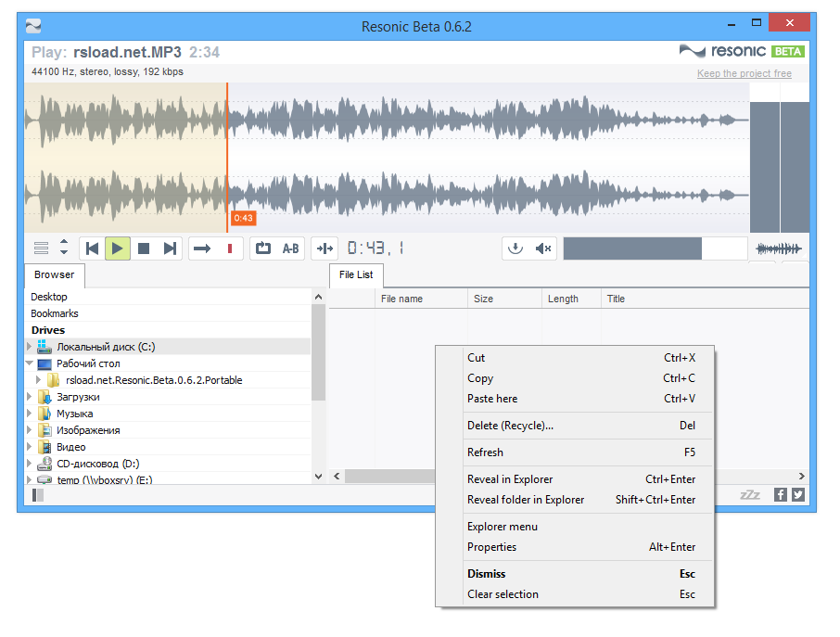
Task: Expand the Изображения folder
Action: click(x=30, y=430)
